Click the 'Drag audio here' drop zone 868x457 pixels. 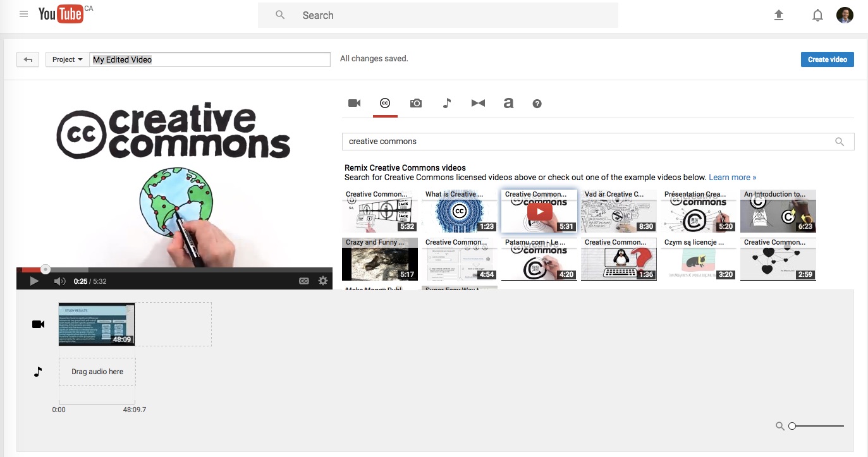[97, 372]
